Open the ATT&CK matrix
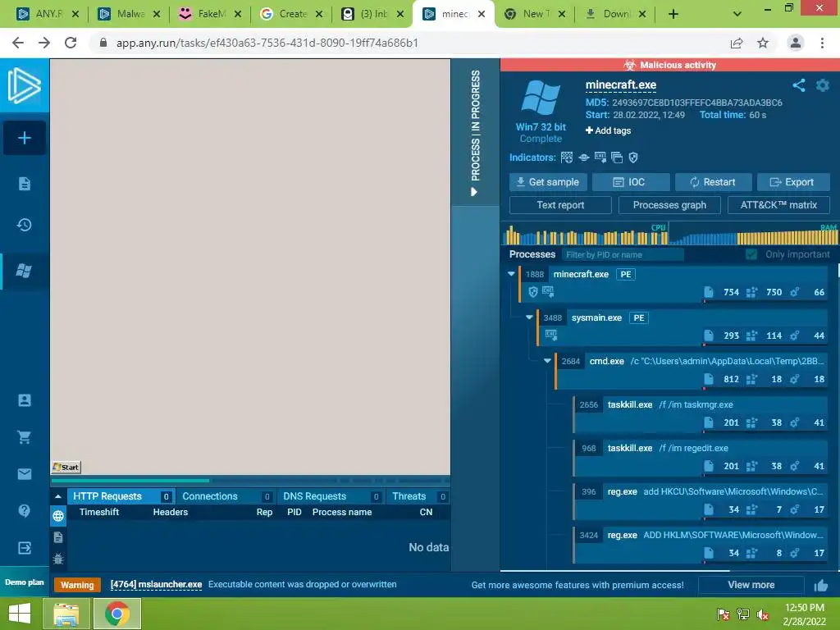840x630 pixels. click(x=778, y=205)
